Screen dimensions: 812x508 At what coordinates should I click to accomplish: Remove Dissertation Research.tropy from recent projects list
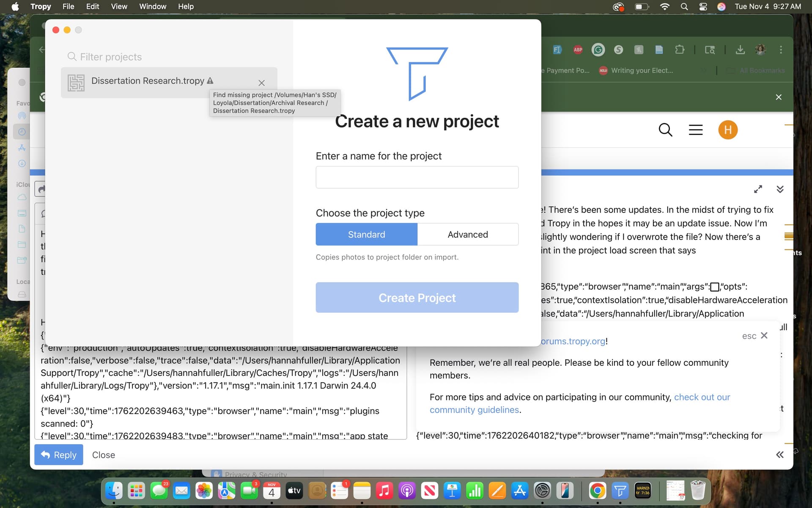pyautogui.click(x=261, y=83)
